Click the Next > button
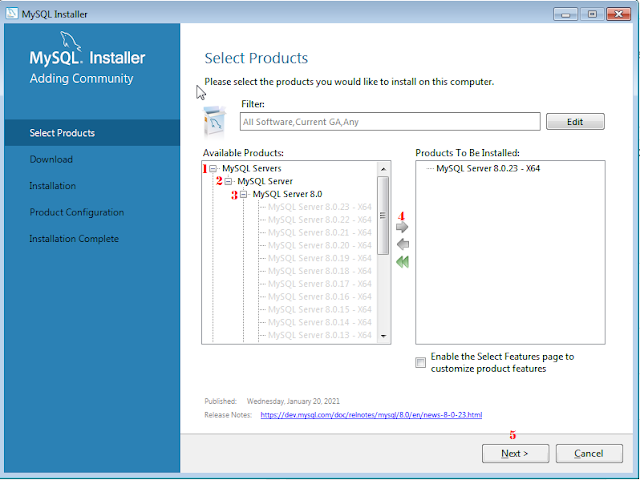 click(x=516, y=453)
